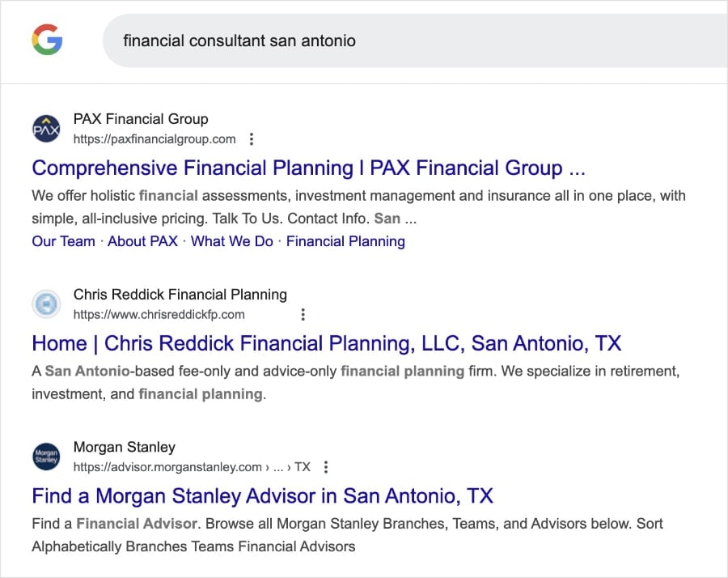
Task: Select the What We Do sitelink
Action: pyautogui.click(x=232, y=240)
